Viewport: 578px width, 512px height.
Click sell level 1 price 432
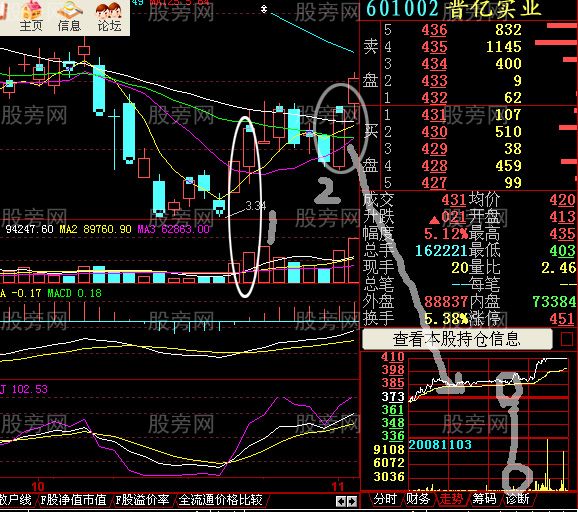[x=434, y=98]
